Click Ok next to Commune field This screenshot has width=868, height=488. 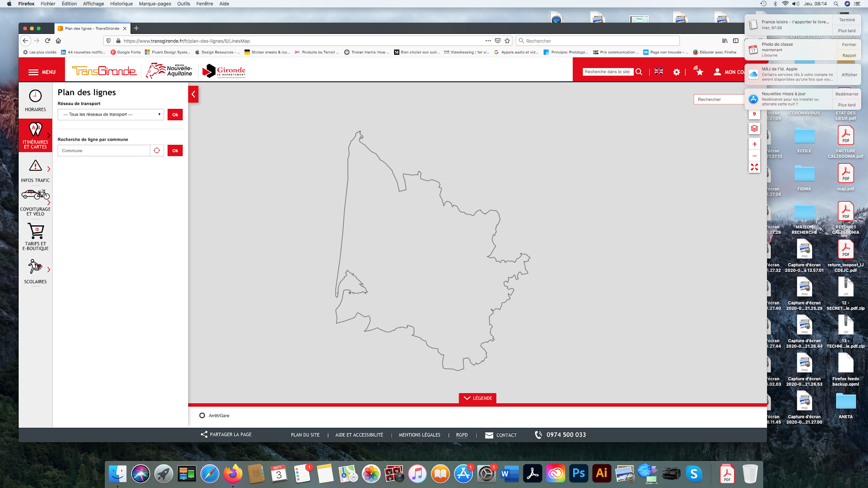(x=175, y=150)
